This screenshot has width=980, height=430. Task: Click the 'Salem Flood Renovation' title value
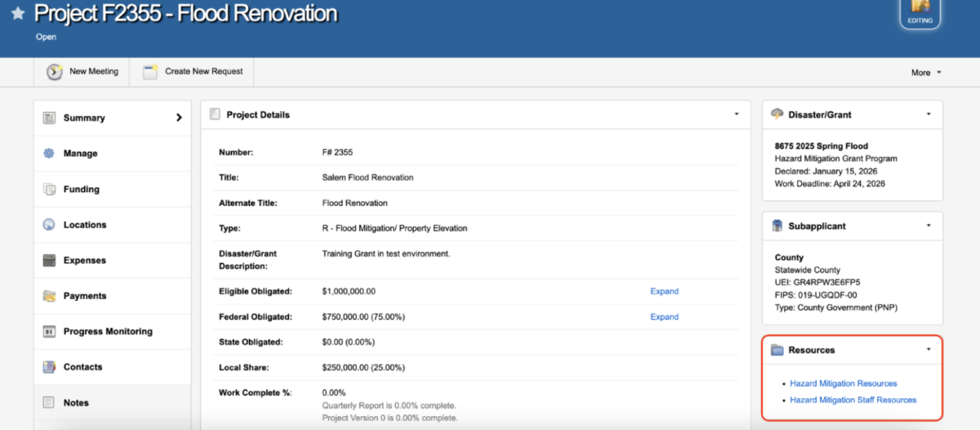click(x=367, y=177)
